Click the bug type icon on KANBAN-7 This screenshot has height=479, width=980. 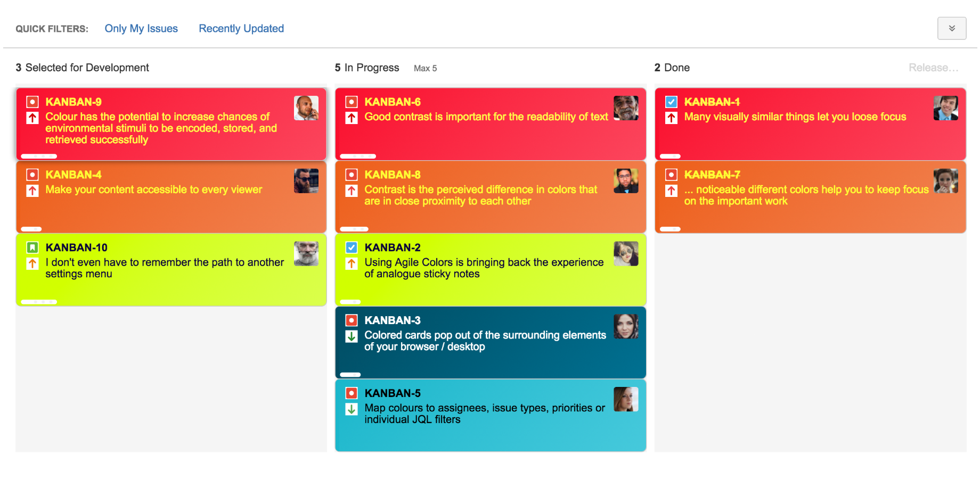point(671,175)
